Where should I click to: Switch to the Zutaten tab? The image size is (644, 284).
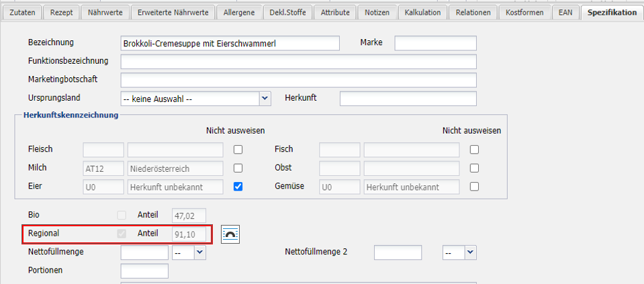24,12
